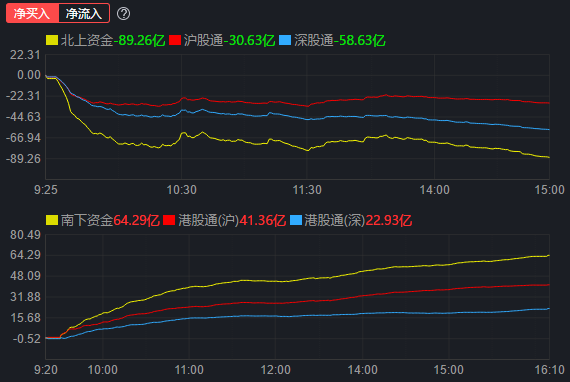570x382 pixels.
Task: Click the 14:00 marker on upper chart
Action: tap(434, 190)
